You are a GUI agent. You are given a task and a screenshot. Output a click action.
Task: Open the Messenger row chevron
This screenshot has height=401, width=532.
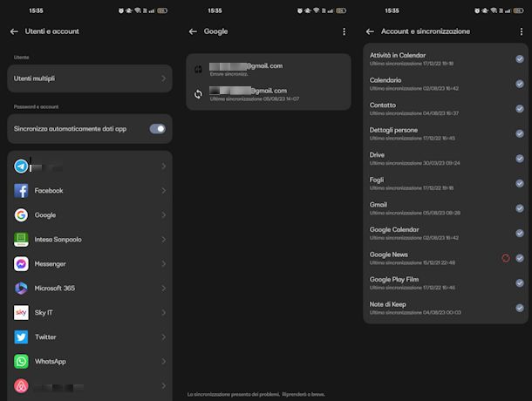[164, 264]
